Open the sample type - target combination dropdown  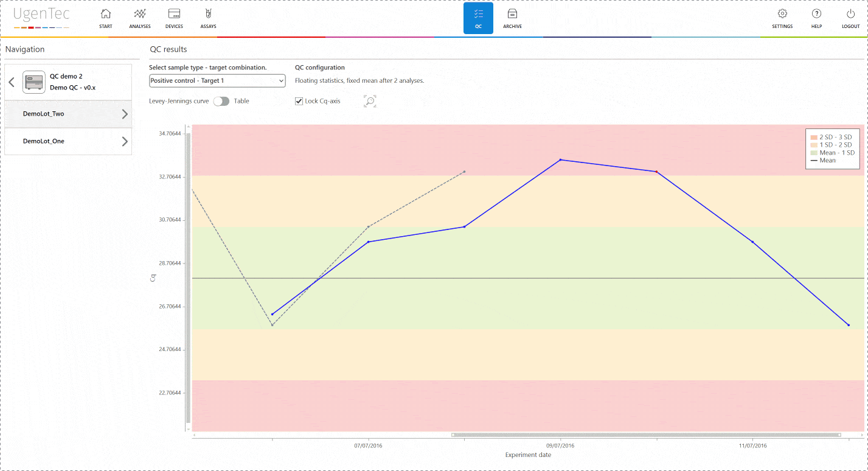click(x=217, y=80)
